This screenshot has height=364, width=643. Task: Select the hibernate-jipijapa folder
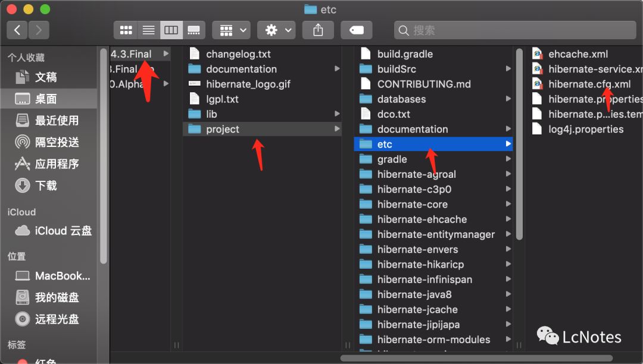[433, 325]
